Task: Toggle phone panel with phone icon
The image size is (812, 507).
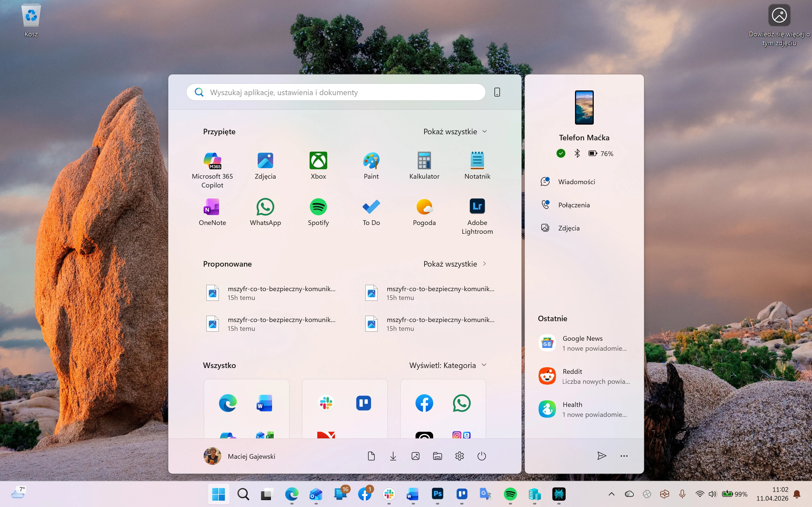Action: (x=497, y=92)
